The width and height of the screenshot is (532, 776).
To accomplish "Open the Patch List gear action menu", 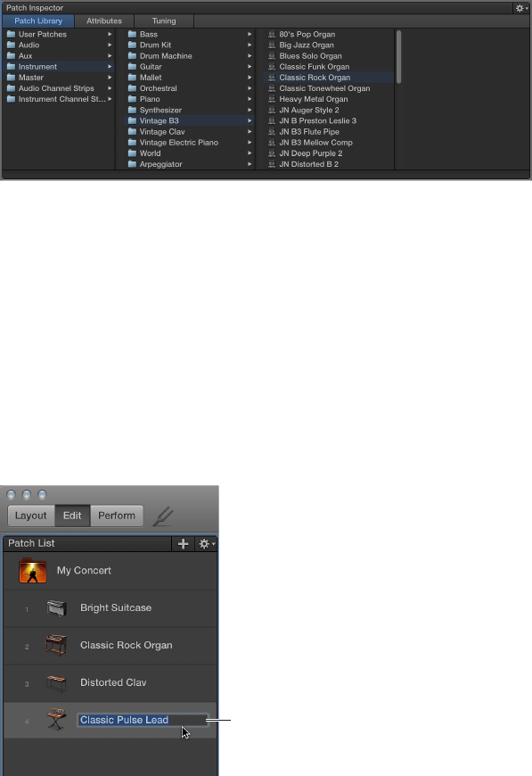I will tap(206, 543).
